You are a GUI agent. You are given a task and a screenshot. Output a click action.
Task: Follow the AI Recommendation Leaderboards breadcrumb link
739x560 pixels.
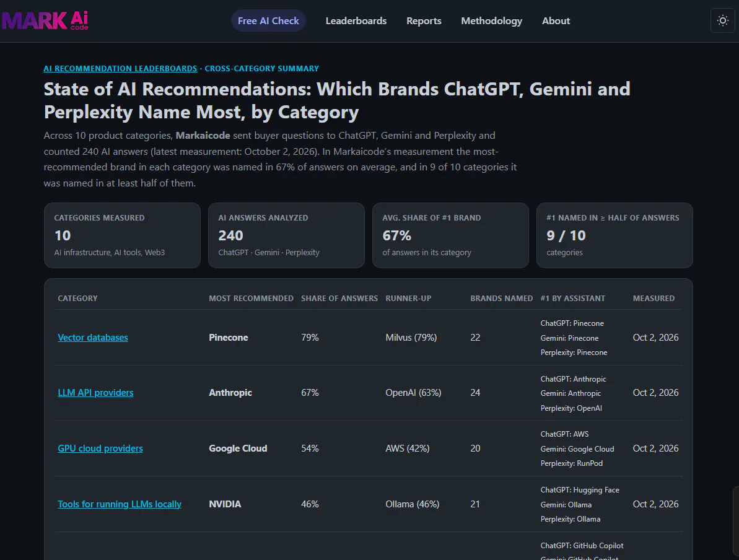click(x=120, y=68)
